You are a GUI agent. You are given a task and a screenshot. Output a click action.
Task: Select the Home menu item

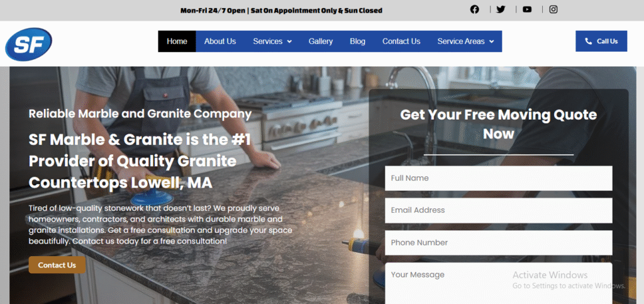(x=177, y=42)
